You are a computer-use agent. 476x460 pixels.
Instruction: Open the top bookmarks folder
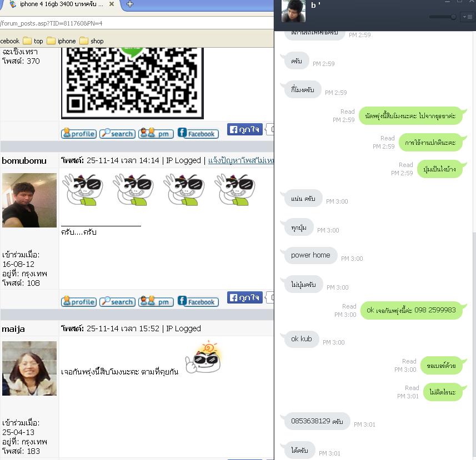click(x=33, y=41)
